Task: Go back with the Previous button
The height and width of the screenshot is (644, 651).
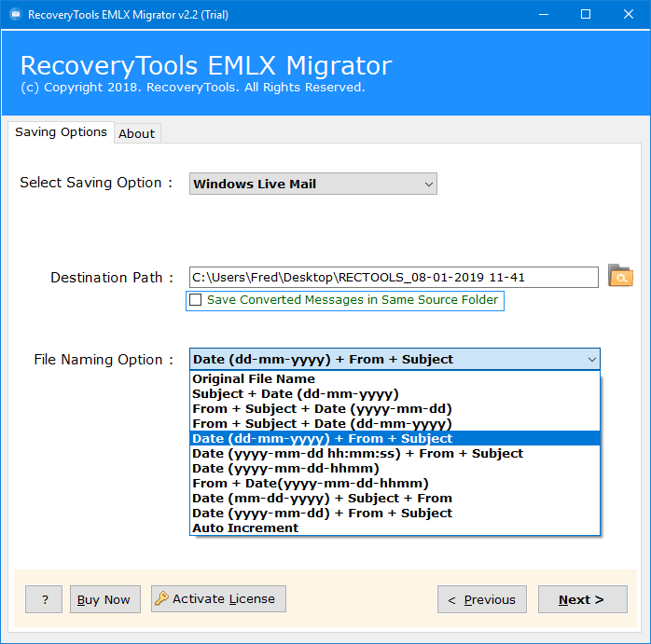Action: (x=482, y=599)
